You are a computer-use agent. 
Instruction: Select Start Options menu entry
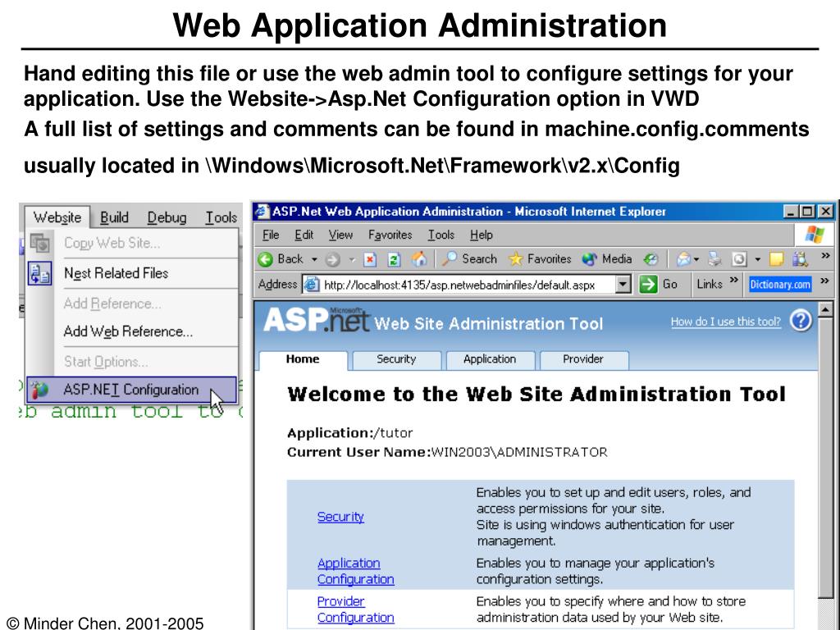click(x=132, y=362)
